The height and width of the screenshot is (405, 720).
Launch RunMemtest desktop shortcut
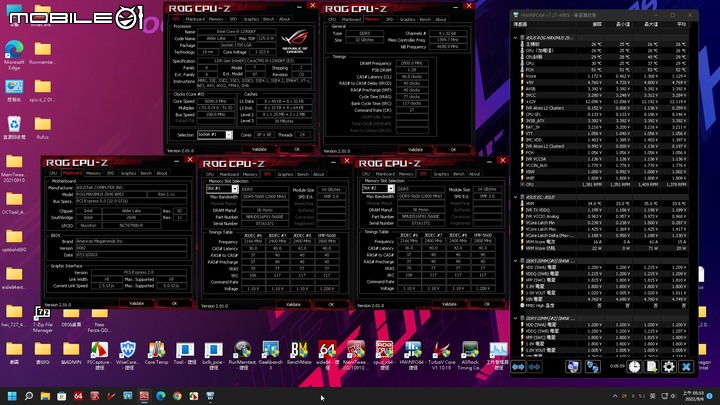[242, 354]
